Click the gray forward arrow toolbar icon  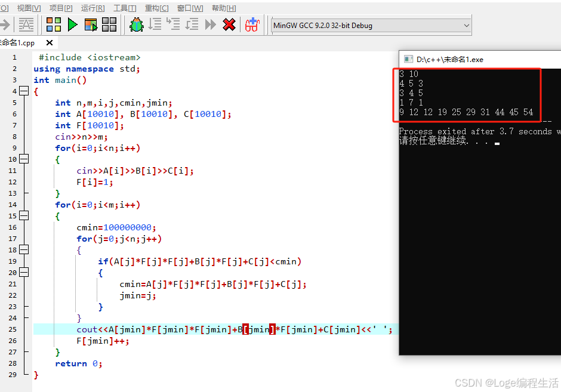tap(5, 24)
